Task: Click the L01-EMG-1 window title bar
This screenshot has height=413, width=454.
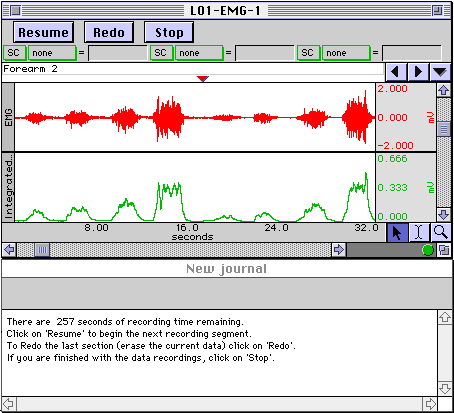Action: point(225,11)
